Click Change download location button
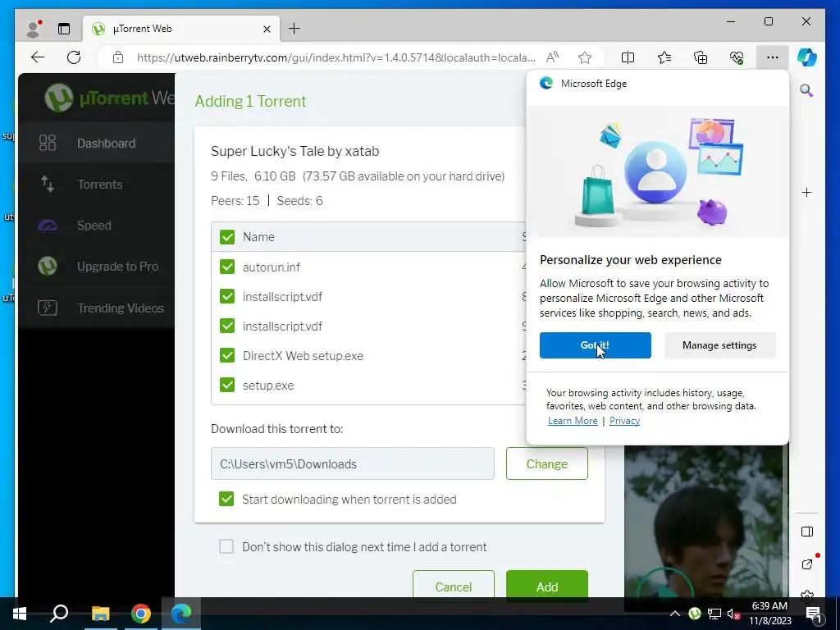The height and width of the screenshot is (630, 840). pos(547,464)
